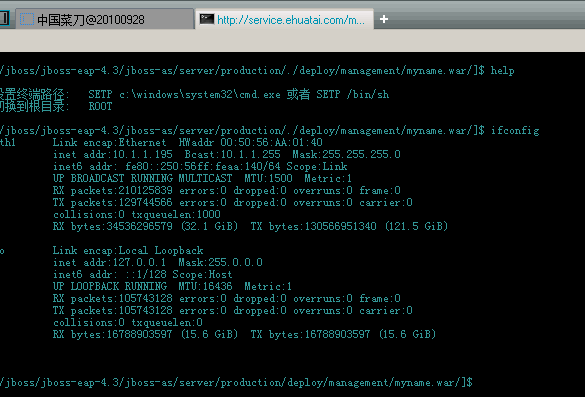585x400 pixels.
Task: Select the service.ehuatai.com terminal tab
Action: click(x=284, y=19)
